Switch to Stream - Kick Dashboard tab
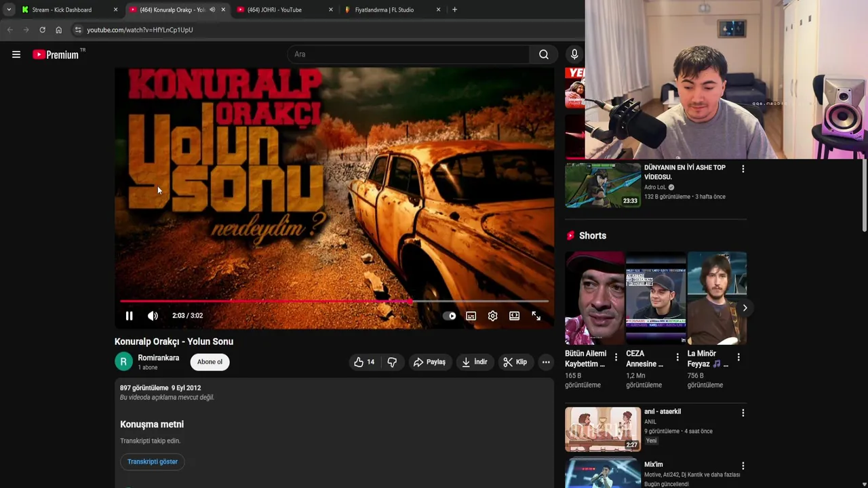The image size is (868, 488). [61, 9]
